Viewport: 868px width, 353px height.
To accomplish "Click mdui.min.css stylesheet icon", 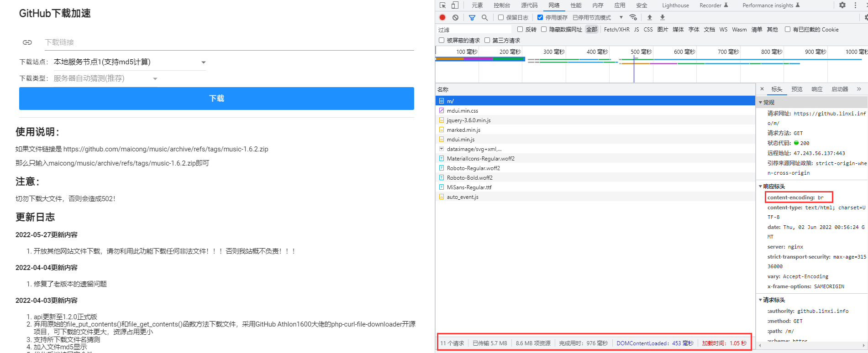I will click(441, 110).
